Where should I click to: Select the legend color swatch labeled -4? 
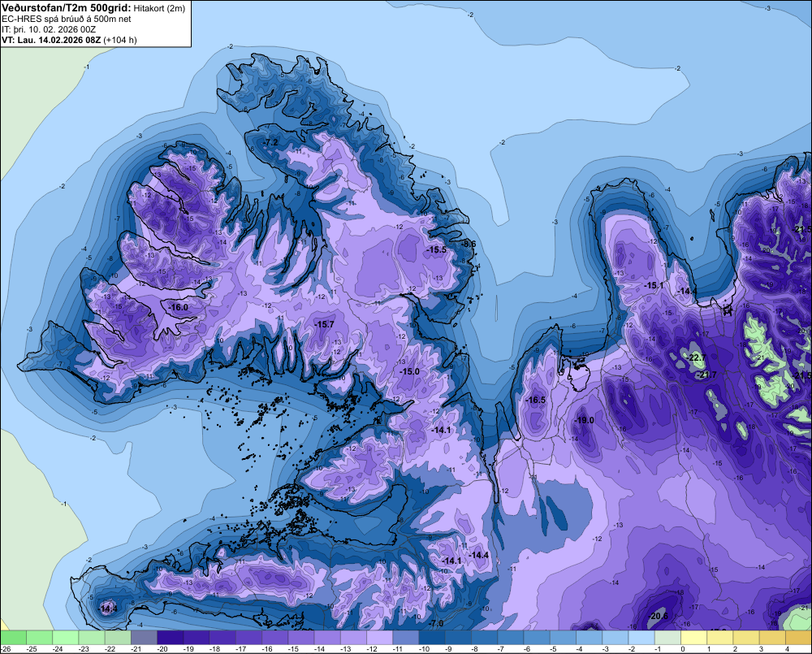590,638
